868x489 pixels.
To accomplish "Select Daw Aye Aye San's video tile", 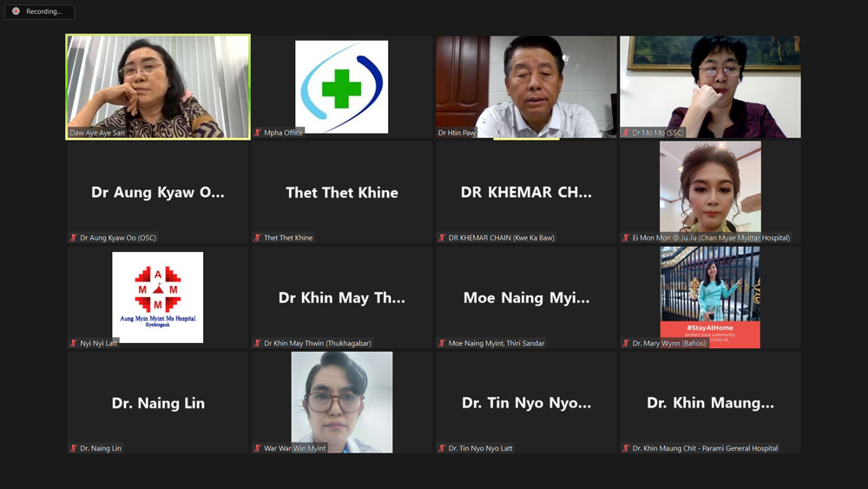I will (158, 87).
